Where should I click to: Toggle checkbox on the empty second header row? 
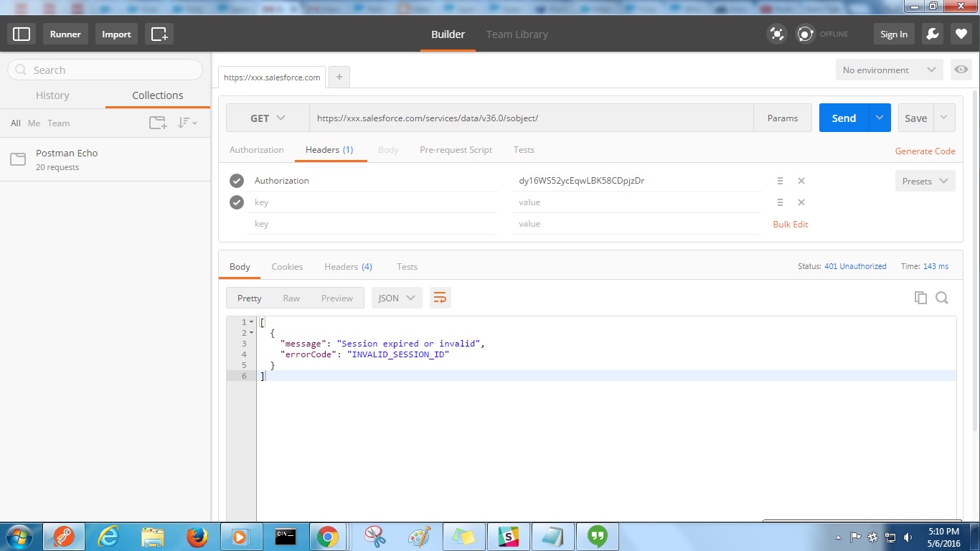(237, 202)
